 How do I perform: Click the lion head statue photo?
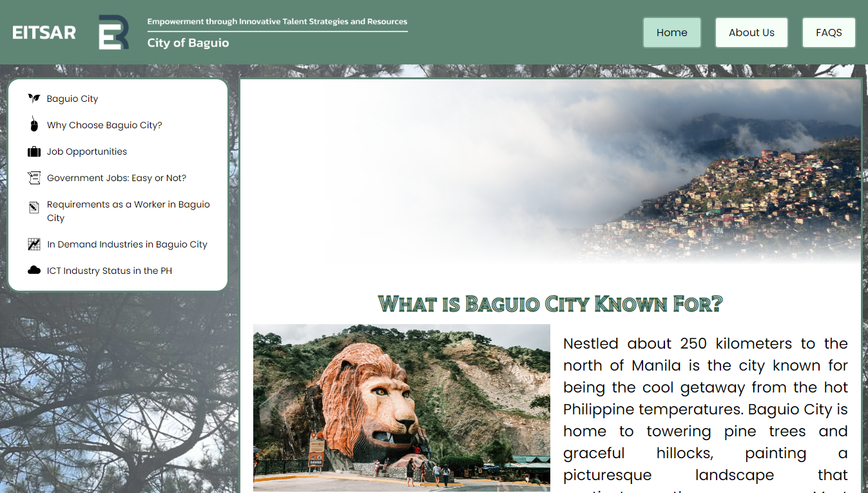click(401, 407)
